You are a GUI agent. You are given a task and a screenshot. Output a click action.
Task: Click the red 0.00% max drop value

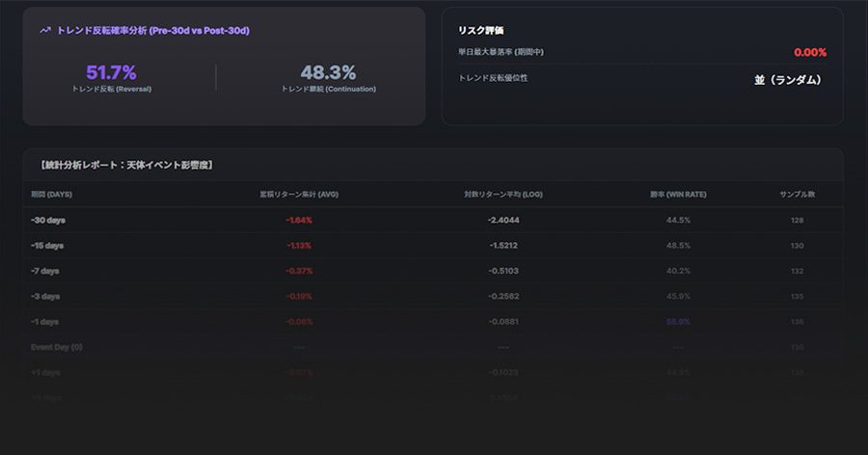click(x=810, y=52)
